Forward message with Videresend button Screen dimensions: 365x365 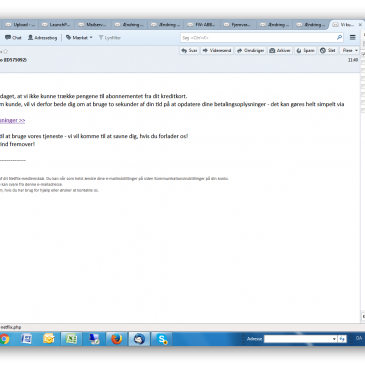point(217,50)
